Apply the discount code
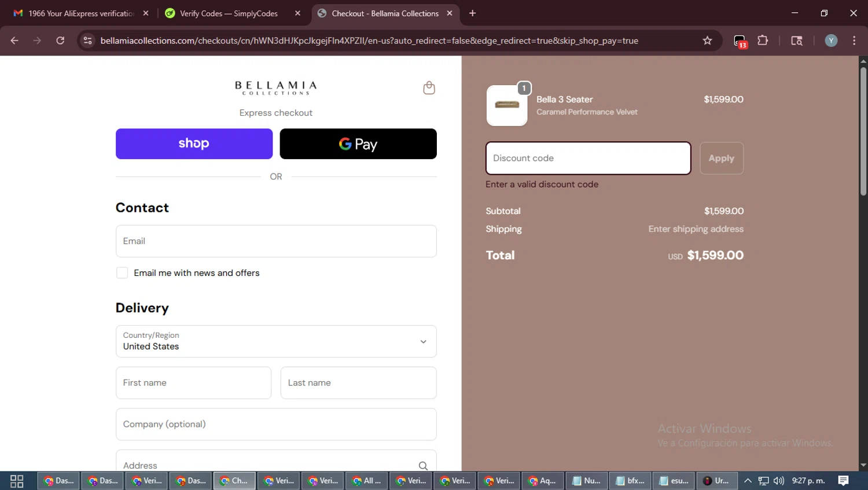The image size is (868, 490). pos(722,158)
